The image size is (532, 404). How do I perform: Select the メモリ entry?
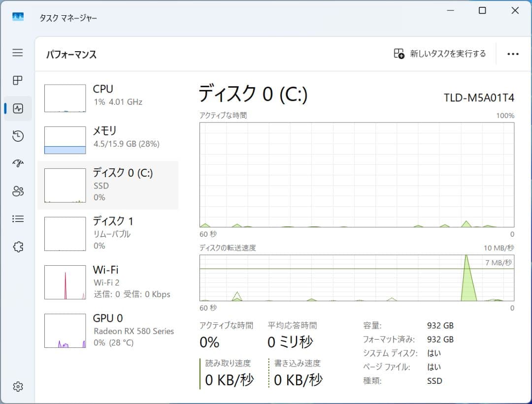[108, 139]
